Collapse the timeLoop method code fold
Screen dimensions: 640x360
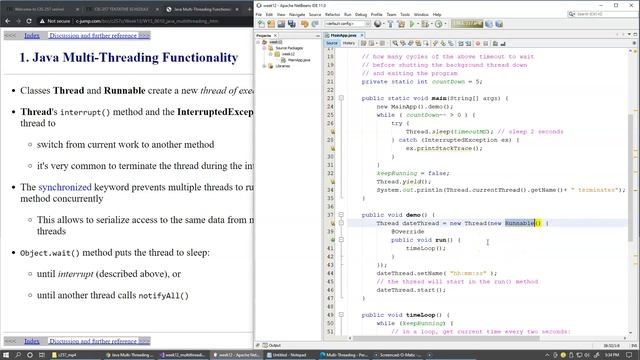click(341, 315)
